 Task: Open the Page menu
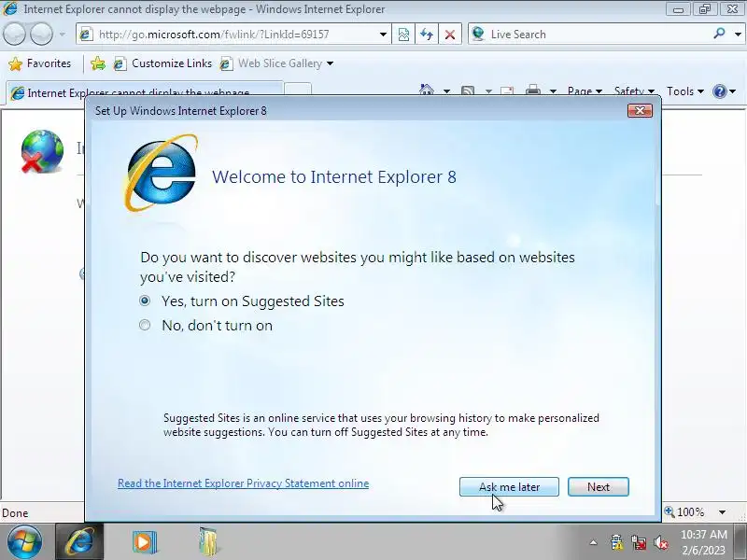tap(585, 91)
